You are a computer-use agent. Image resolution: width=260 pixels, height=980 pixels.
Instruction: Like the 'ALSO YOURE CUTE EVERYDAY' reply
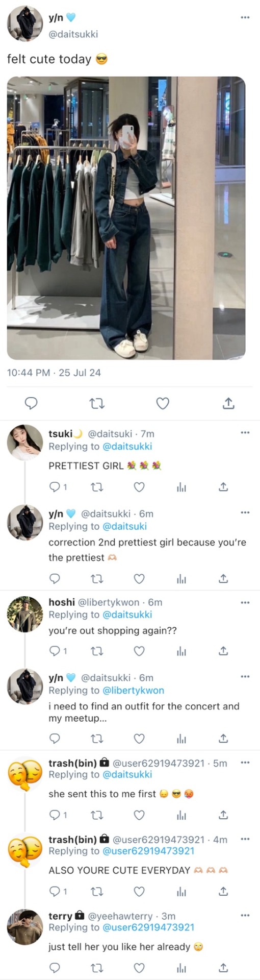(139, 891)
